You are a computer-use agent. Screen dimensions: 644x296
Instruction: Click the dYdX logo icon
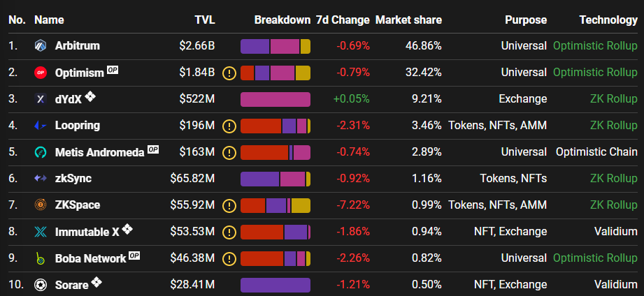point(41,99)
